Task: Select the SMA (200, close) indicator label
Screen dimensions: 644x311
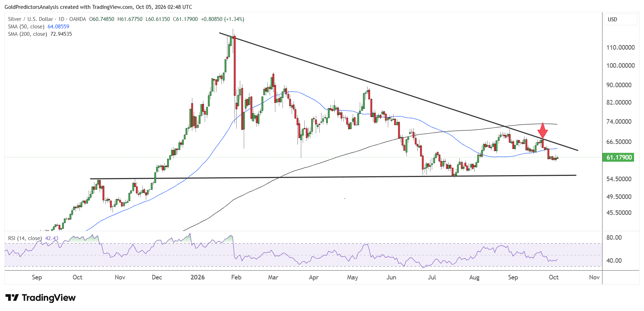Action: point(28,34)
